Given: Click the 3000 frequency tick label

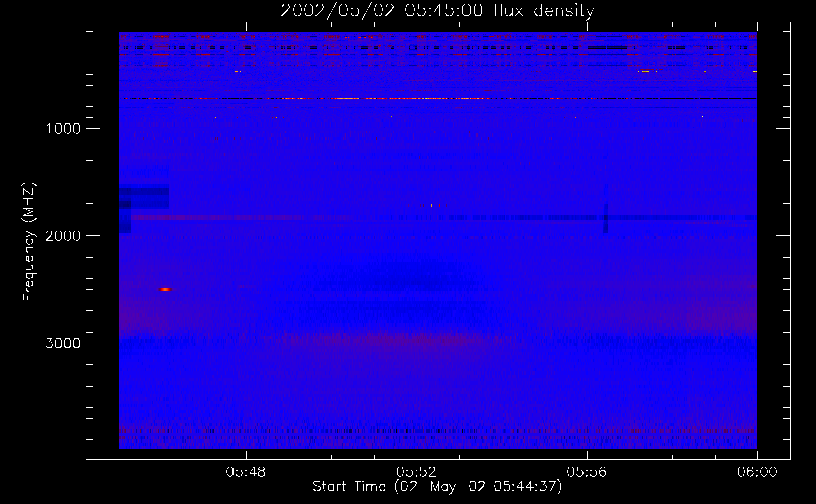Looking at the screenshot, I should point(63,343).
